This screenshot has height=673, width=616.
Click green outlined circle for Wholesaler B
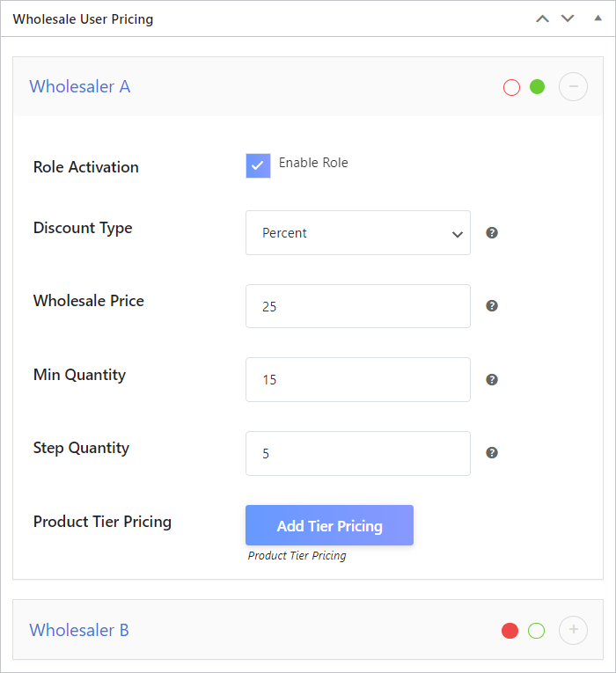(536, 630)
